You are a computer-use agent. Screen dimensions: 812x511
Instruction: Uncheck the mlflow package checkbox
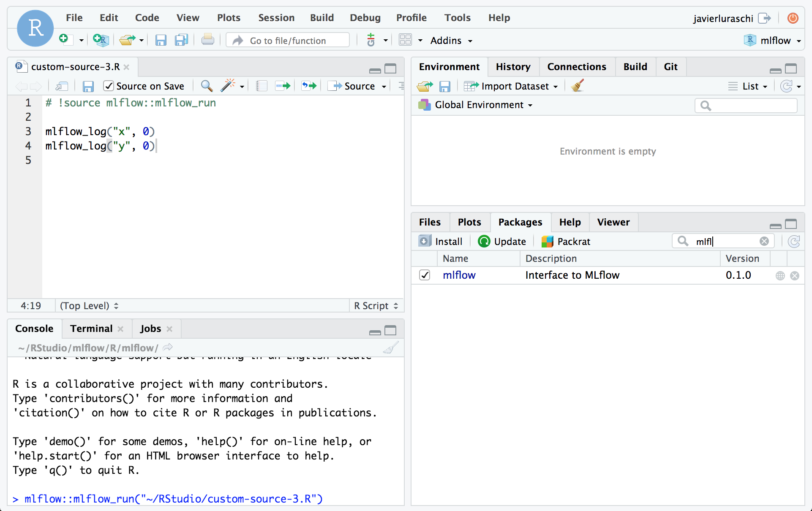coord(425,275)
